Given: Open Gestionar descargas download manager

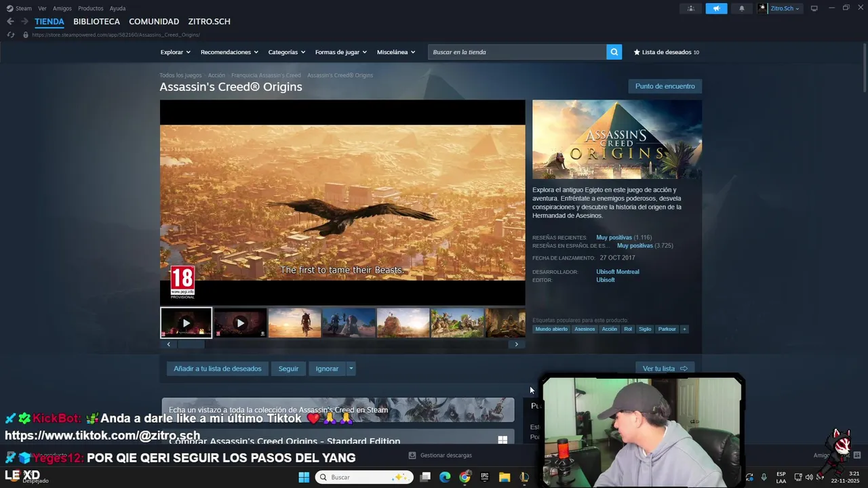Looking at the screenshot, I should coord(441,455).
